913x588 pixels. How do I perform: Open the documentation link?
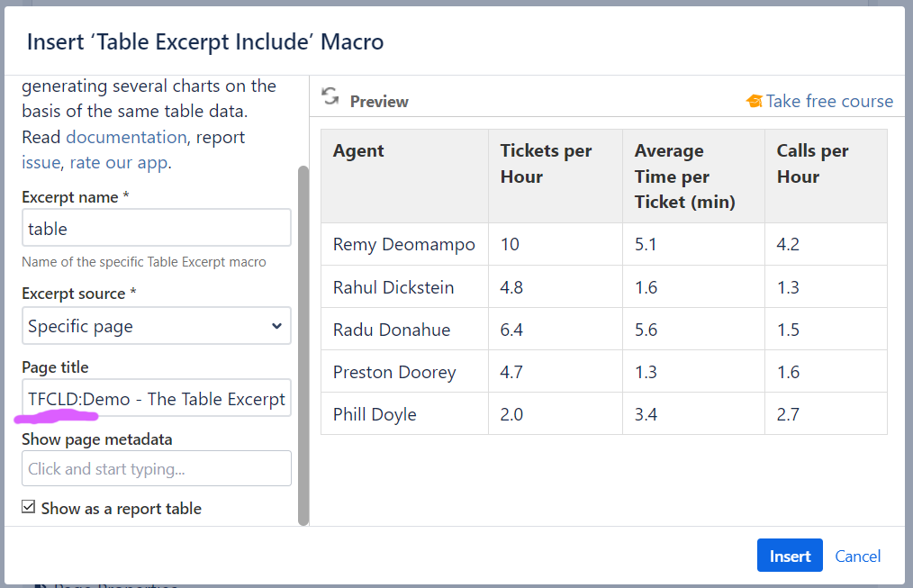click(x=126, y=137)
